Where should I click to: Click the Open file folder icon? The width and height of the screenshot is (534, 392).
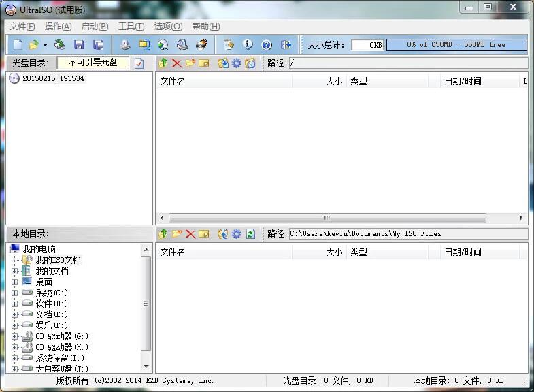pyautogui.click(x=34, y=45)
